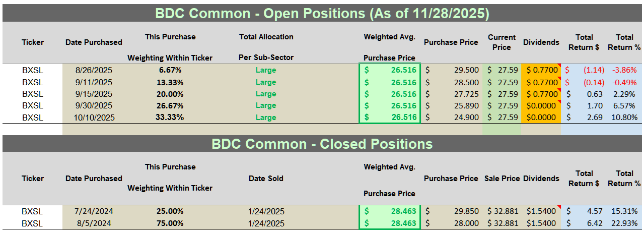Select the $32.881 sale price in the 8/5/2024 row
The width and height of the screenshot is (644, 234).
tap(502, 223)
